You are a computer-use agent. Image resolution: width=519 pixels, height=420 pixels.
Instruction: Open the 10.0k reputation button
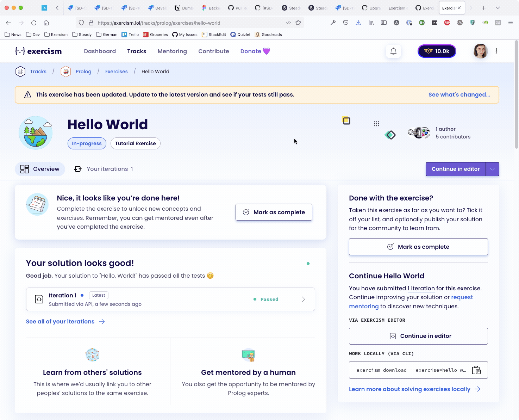[437, 51]
